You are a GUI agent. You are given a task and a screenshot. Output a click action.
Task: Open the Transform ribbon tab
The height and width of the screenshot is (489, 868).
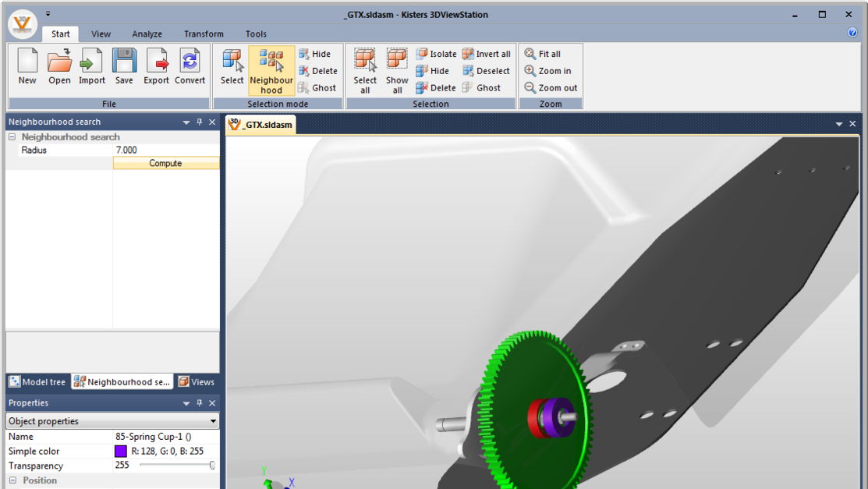click(x=204, y=34)
